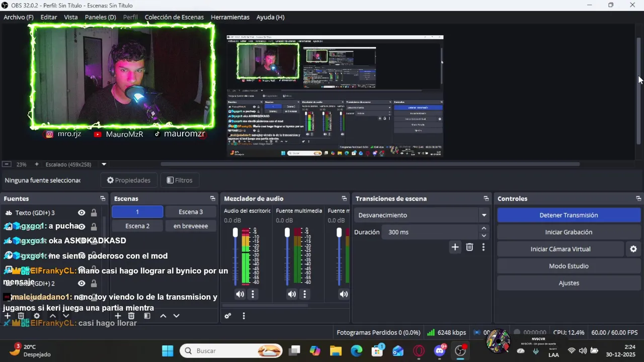Start recording with Iniciar Grabación
This screenshot has width=644, height=362.
[x=569, y=232]
